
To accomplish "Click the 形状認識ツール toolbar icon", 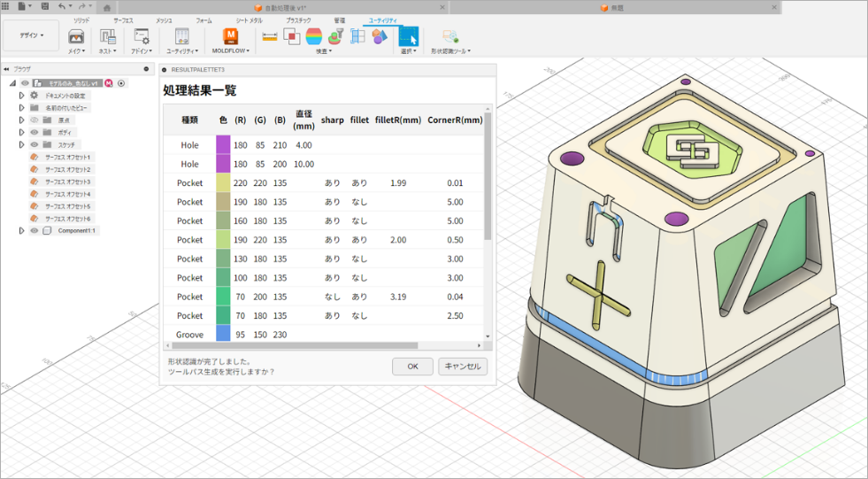I will click(x=449, y=37).
